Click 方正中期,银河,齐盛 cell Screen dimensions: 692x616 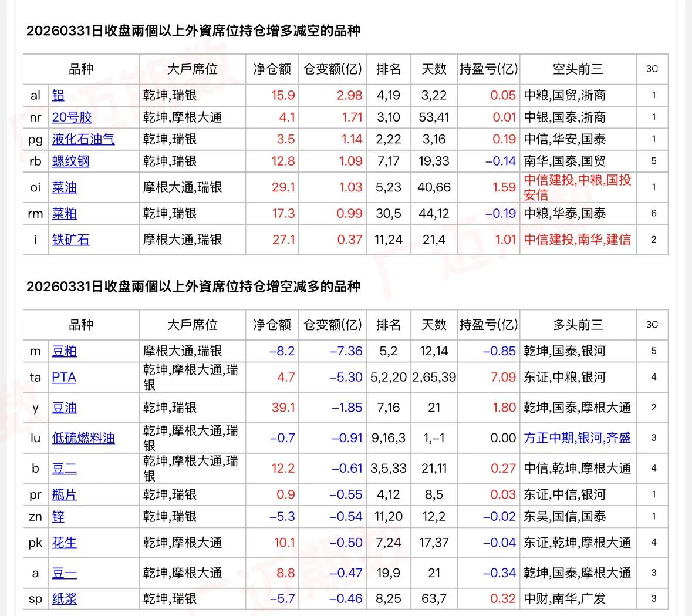[578, 438]
